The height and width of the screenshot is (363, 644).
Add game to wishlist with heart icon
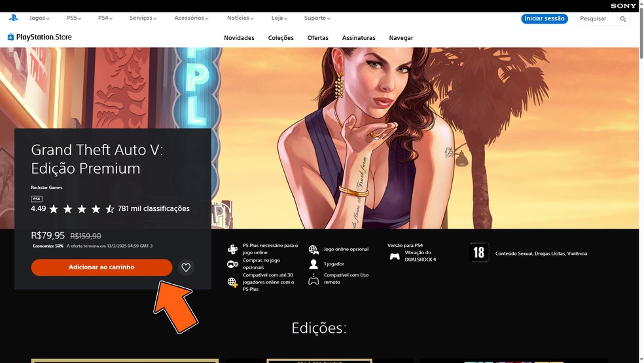pyautogui.click(x=186, y=267)
